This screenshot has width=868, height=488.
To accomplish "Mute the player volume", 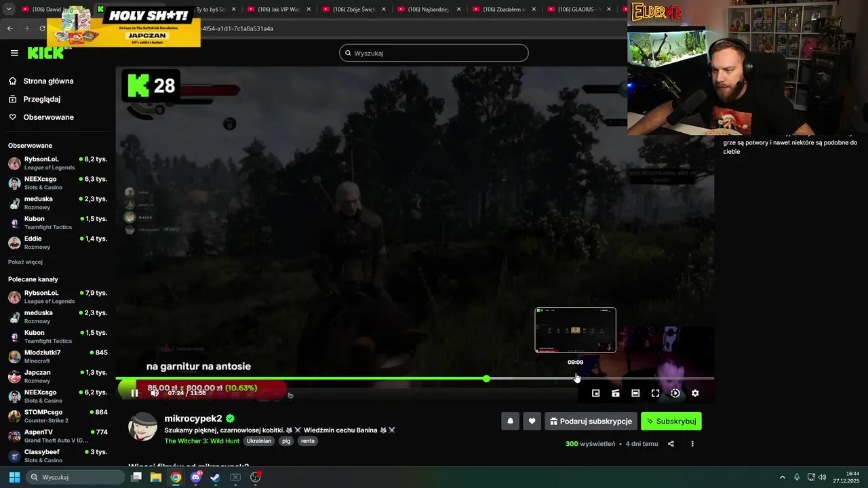I will coord(155,393).
